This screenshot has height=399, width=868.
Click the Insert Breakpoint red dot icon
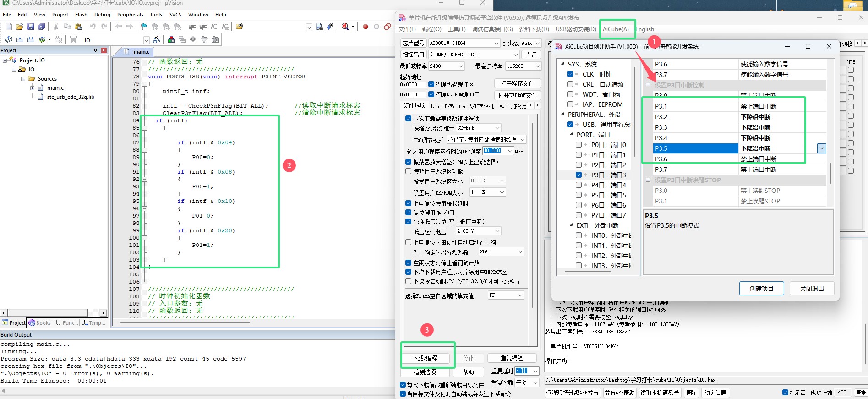click(x=366, y=27)
